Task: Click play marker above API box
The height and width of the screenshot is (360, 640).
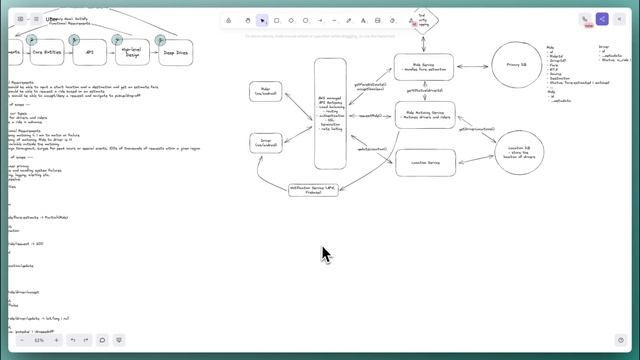Action: click(74, 40)
